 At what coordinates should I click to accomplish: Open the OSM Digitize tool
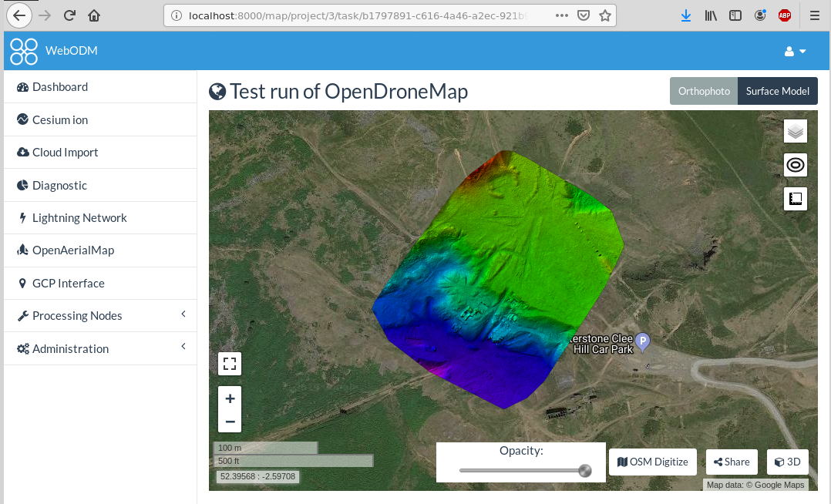pos(652,462)
